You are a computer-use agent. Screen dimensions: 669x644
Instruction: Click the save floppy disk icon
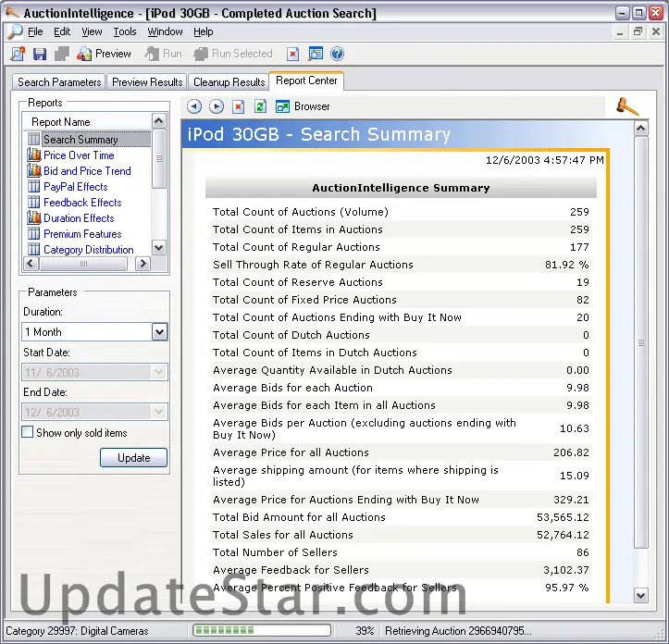[x=40, y=54]
